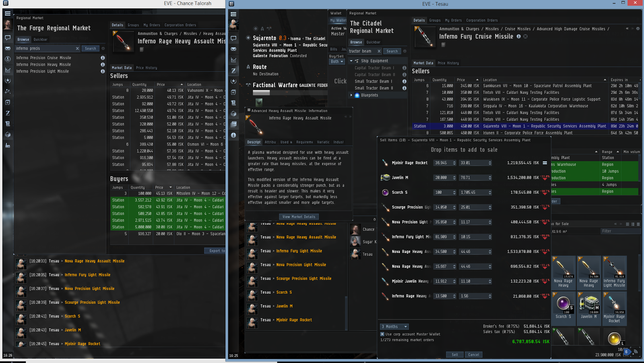The height and width of the screenshot is (363, 644).
Task: Toggle 'Use corp account Master Wallet' checkbox
Action: [x=382, y=334]
